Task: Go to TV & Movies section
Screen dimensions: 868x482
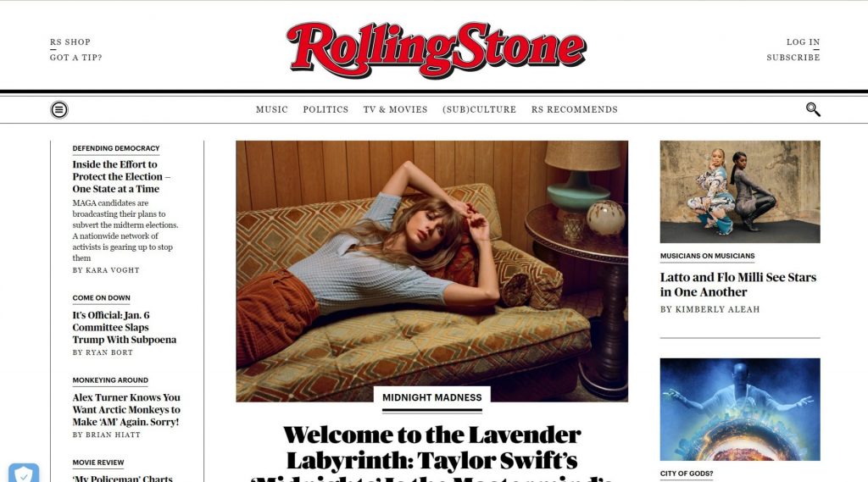Action: pos(395,109)
